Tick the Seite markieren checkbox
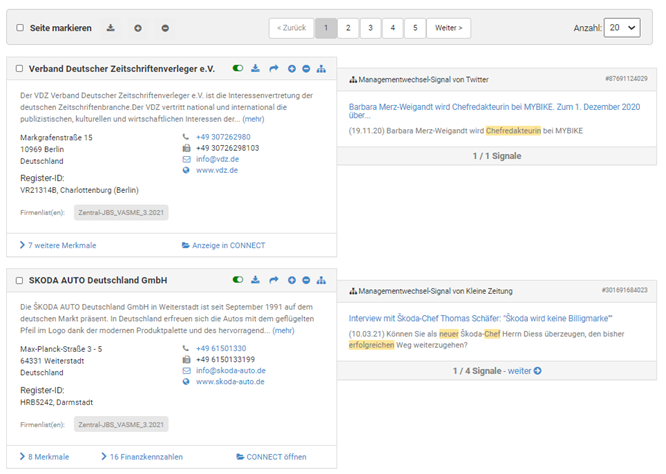The width and height of the screenshot is (666, 474). click(20, 28)
